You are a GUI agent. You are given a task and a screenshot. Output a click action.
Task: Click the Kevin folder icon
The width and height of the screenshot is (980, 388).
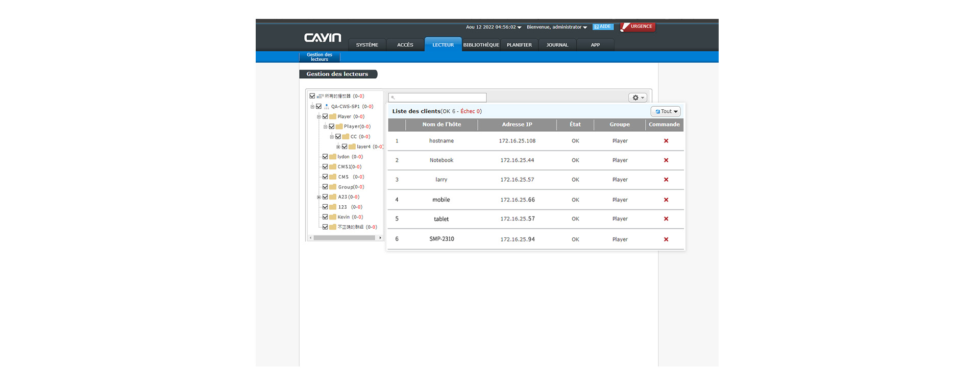pos(333,217)
